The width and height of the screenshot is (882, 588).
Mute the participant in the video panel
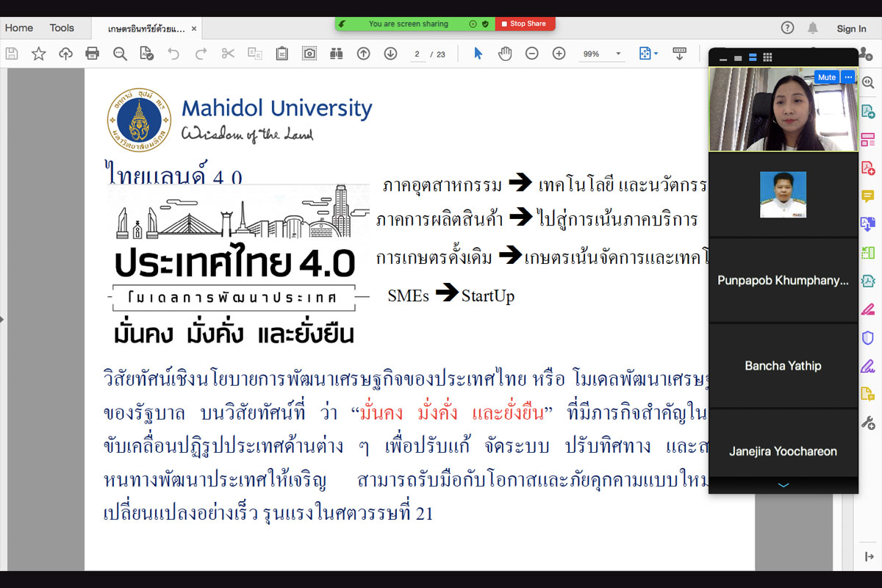point(826,77)
